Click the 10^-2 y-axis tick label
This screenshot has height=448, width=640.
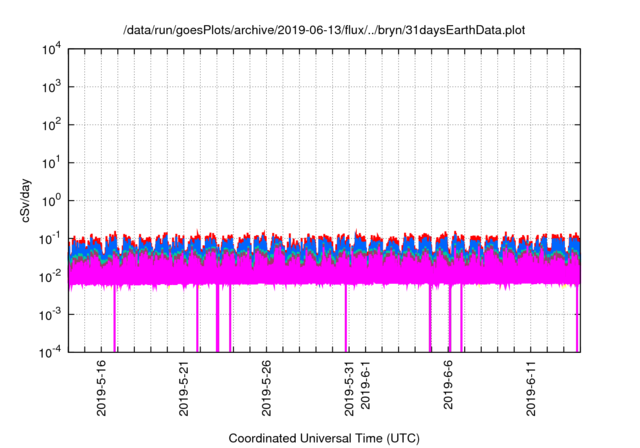click(x=50, y=277)
